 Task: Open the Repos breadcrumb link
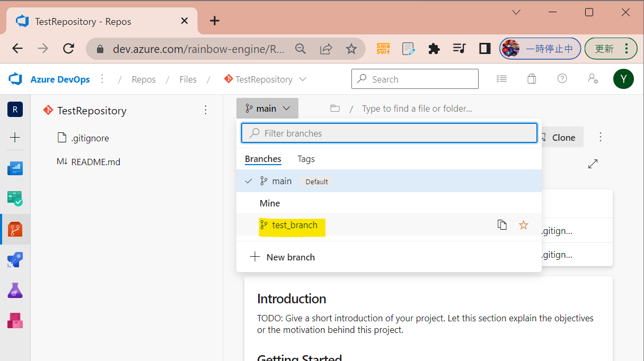coord(144,79)
